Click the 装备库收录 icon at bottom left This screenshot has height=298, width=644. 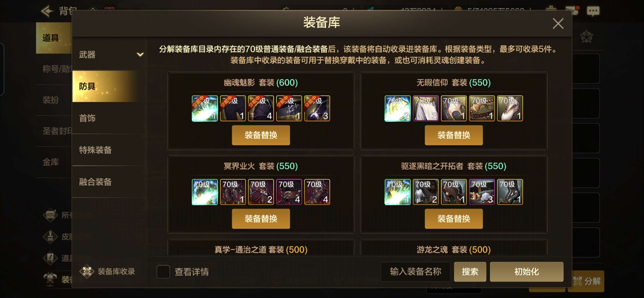[x=86, y=271]
